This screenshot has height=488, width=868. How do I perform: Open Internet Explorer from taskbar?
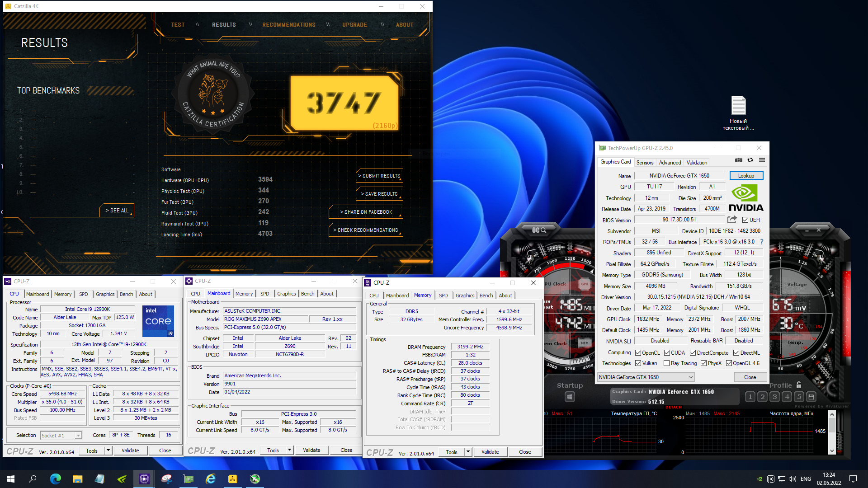[211, 479]
